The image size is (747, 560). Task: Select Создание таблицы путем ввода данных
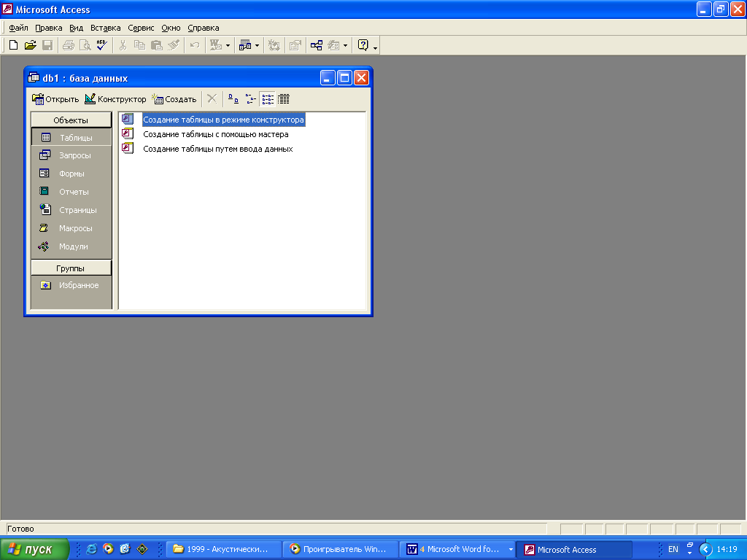(217, 149)
